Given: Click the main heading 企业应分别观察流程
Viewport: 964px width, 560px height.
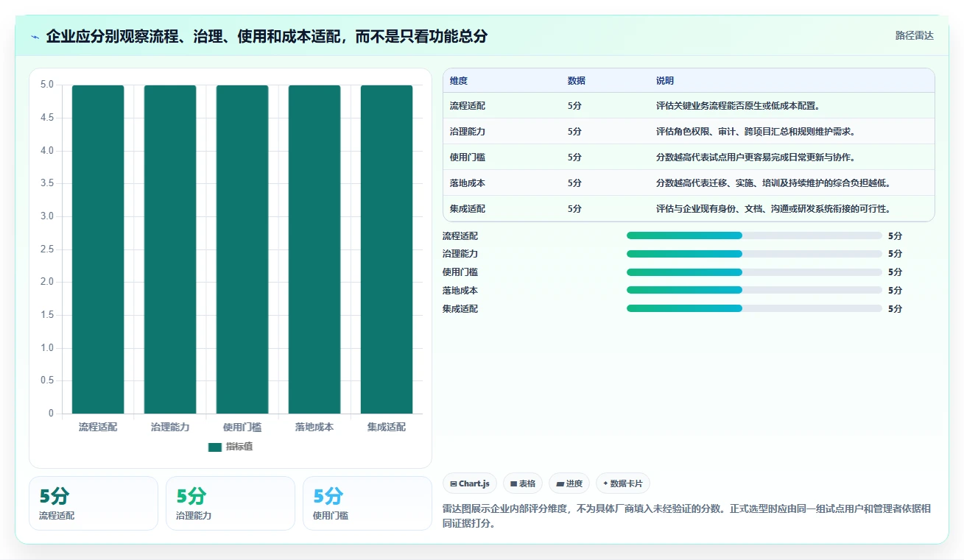Looking at the screenshot, I should click(x=267, y=37).
